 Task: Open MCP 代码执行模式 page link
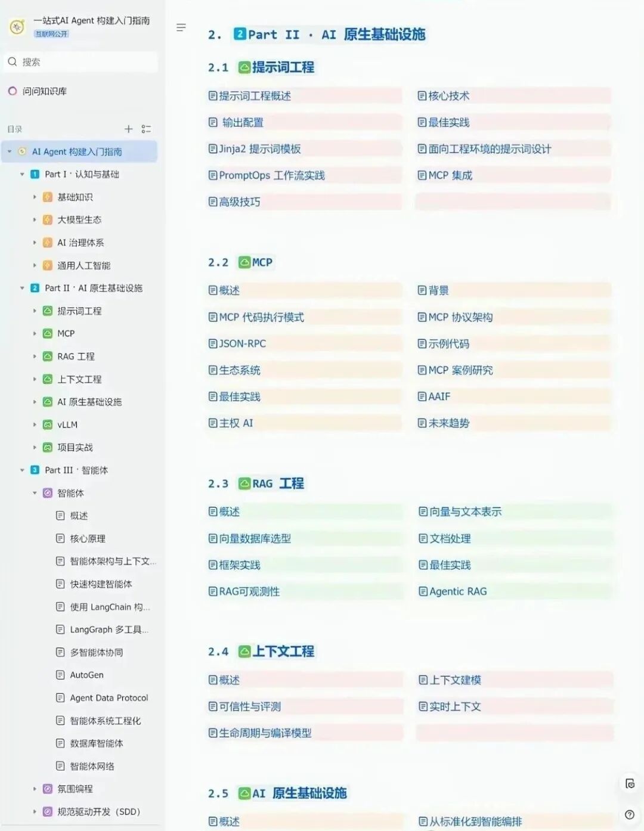click(x=261, y=317)
